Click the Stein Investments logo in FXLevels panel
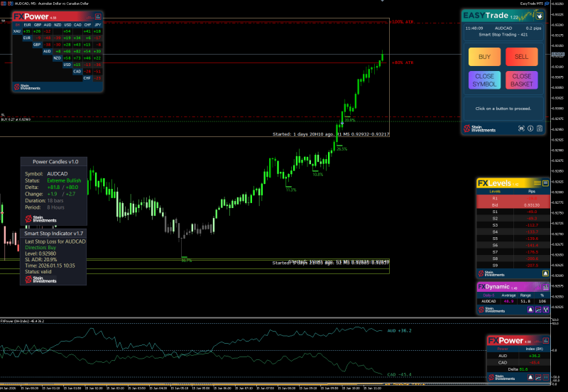The height and width of the screenshot is (392, 568). 491,273
